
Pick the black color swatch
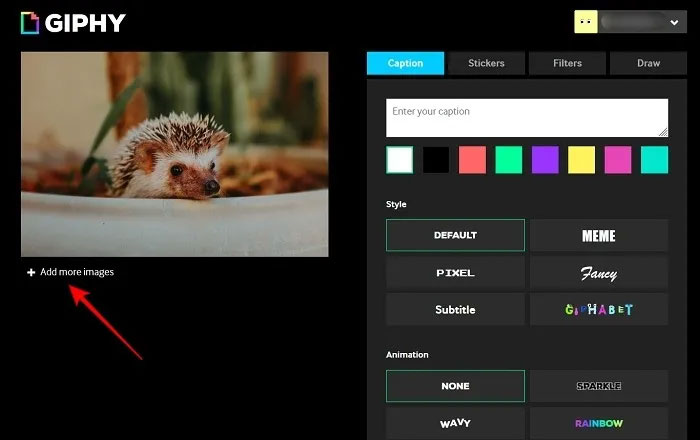coord(436,160)
